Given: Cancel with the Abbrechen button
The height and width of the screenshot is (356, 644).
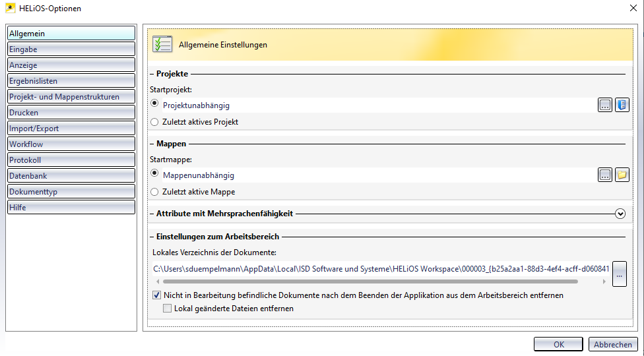Looking at the screenshot, I should (x=612, y=345).
